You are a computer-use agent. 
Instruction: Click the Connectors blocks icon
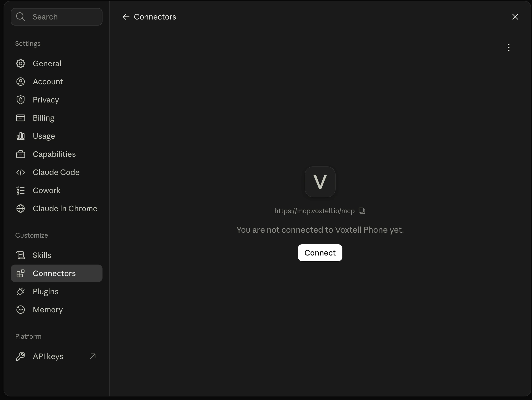[x=21, y=273]
